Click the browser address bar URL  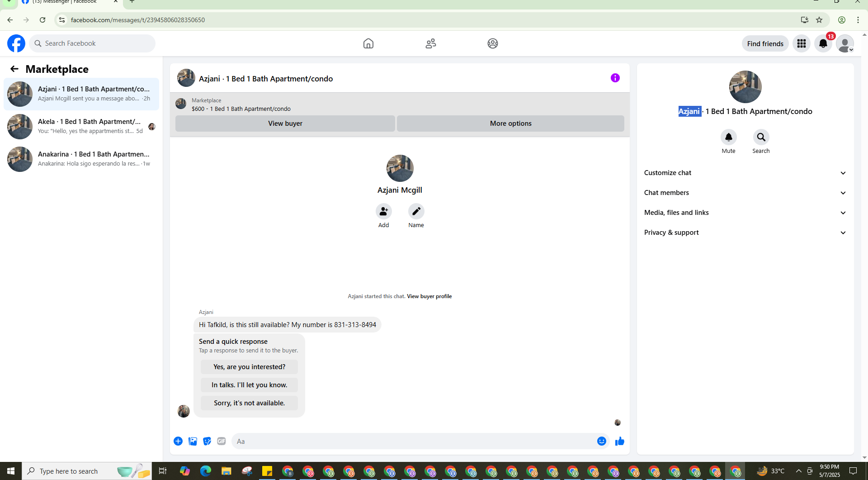click(x=138, y=20)
